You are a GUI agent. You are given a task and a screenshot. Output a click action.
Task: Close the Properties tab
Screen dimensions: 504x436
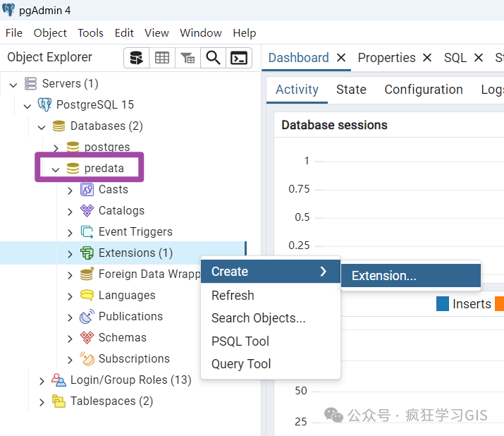[427, 58]
